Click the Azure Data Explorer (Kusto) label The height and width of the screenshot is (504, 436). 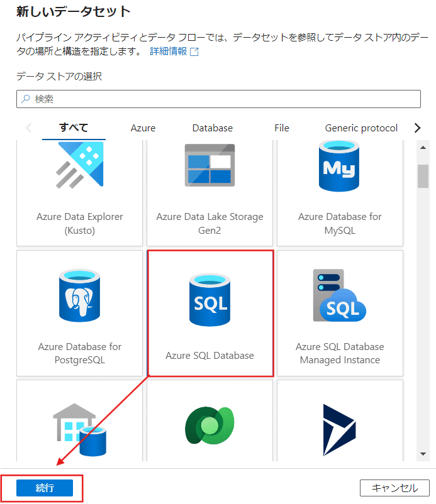(79, 223)
